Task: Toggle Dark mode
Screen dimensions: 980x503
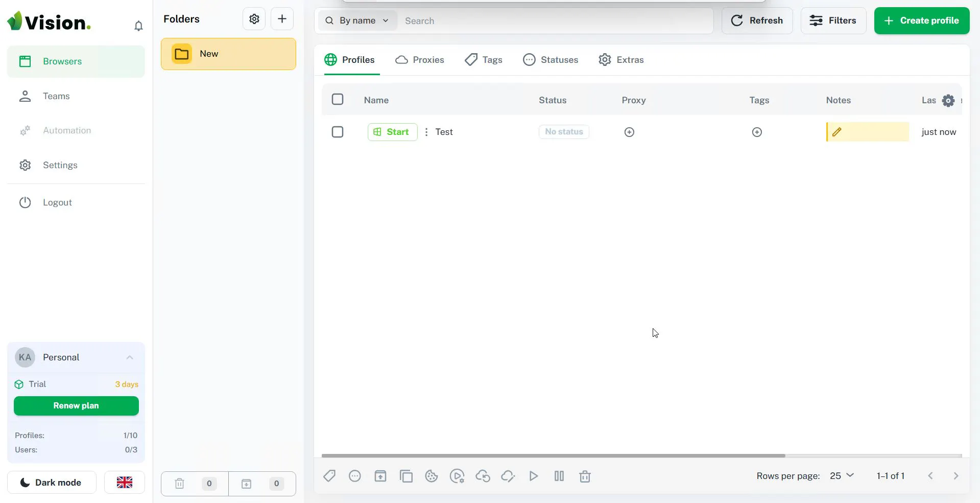Action: [x=52, y=482]
